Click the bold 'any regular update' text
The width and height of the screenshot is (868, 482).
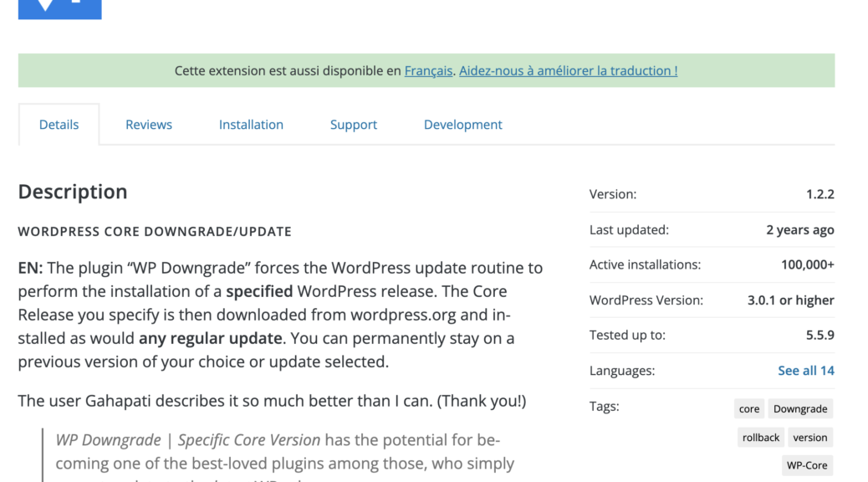(211, 339)
